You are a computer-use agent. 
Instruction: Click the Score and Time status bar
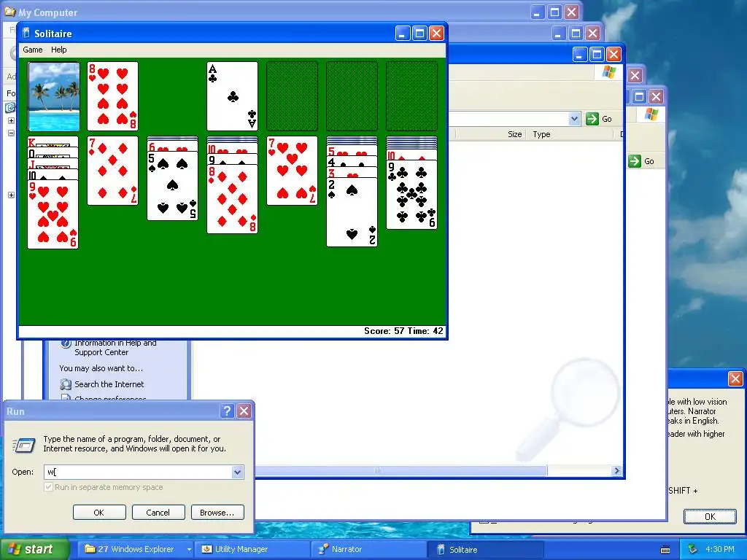(232, 331)
